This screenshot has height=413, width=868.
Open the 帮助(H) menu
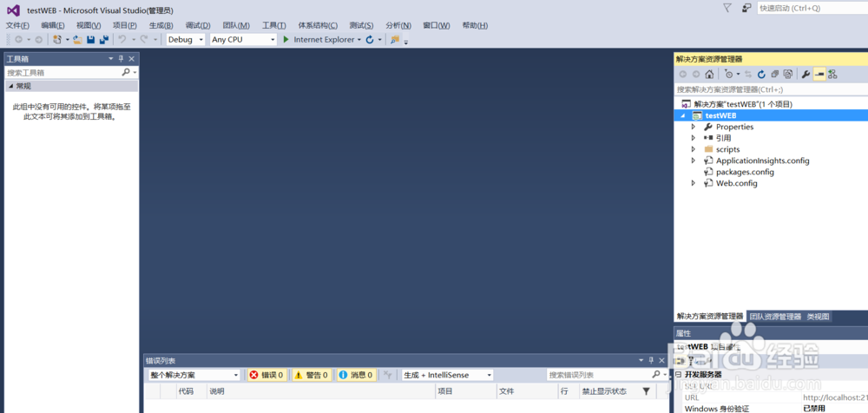click(x=475, y=25)
